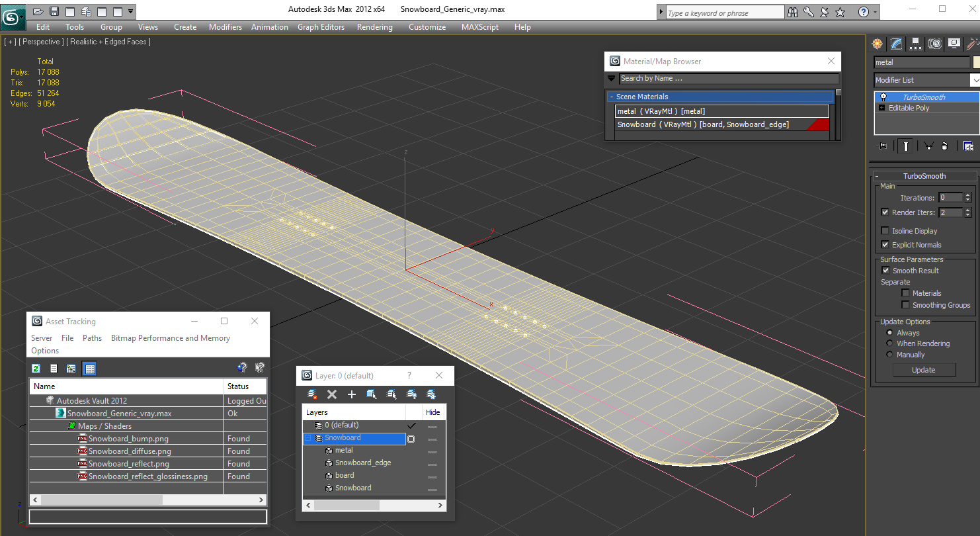
Task: Open the Modify command panel tab
Action: (896, 44)
